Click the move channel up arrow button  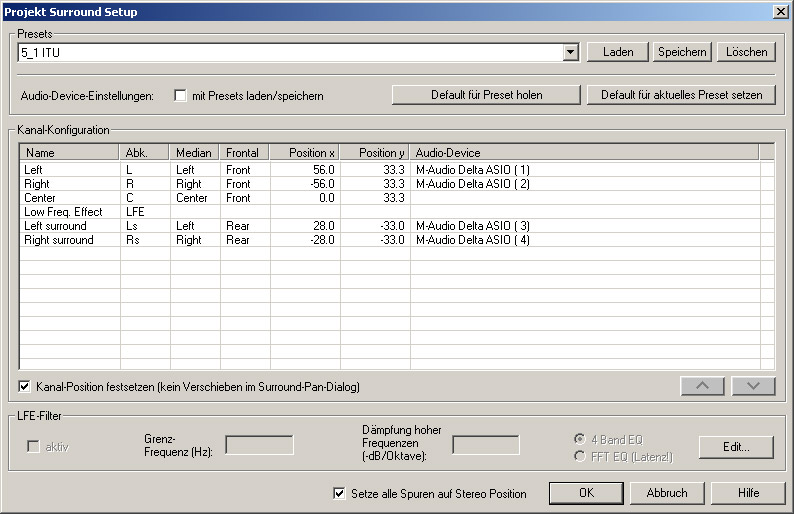702,386
